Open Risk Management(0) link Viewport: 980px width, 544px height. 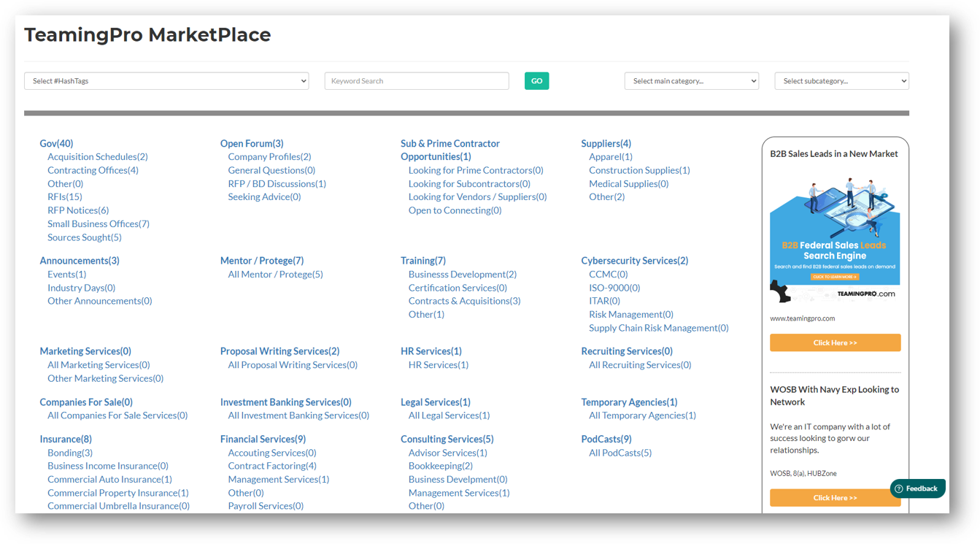tap(631, 315)
